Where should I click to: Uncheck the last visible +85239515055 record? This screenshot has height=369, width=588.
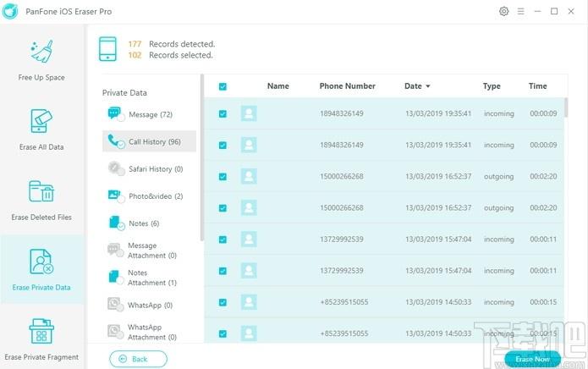(223, 333)
